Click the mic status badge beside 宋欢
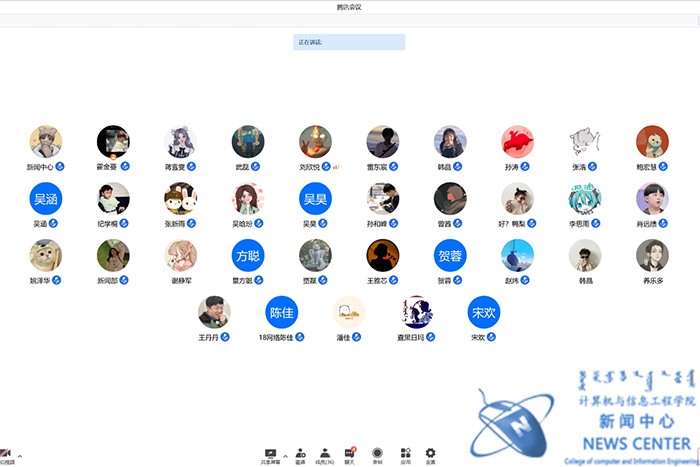Image resolution: width=700 pixels, height=467 pixels. [493, 338]
